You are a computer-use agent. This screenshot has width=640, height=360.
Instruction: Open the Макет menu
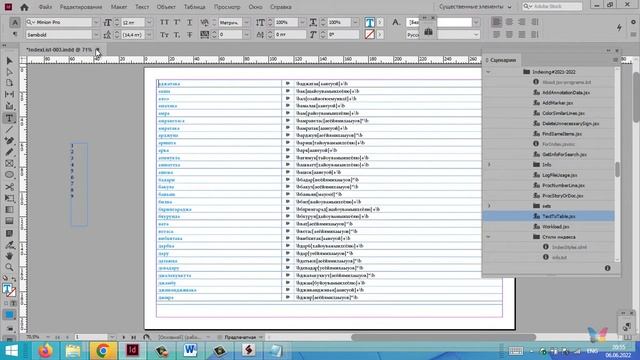click(x=119, y=7)
